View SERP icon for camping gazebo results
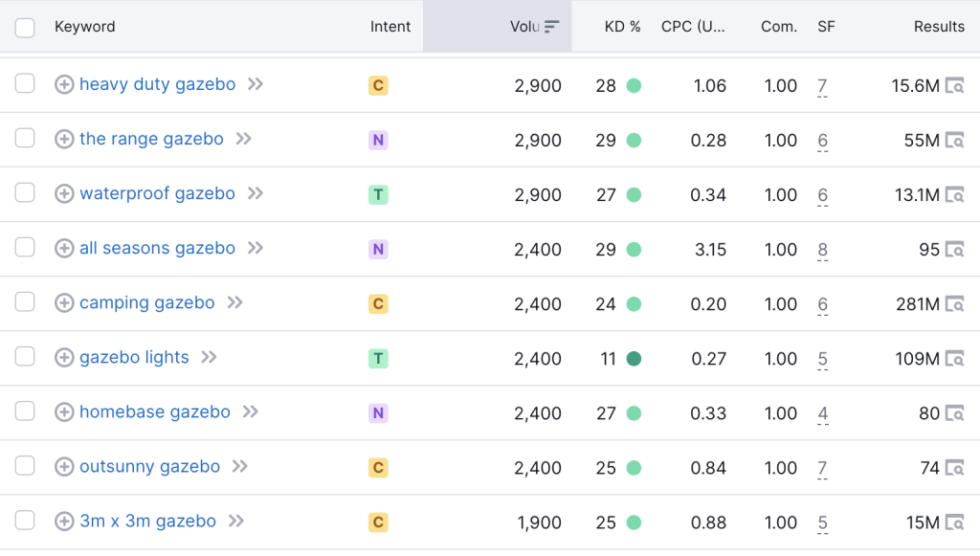This screenshot has width=980, height=556. (954, 304)
